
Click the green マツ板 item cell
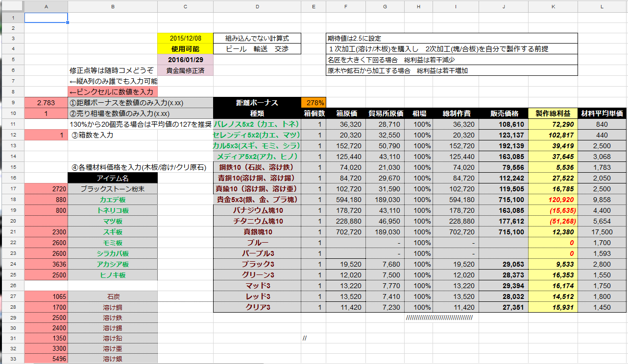[113, 221]
